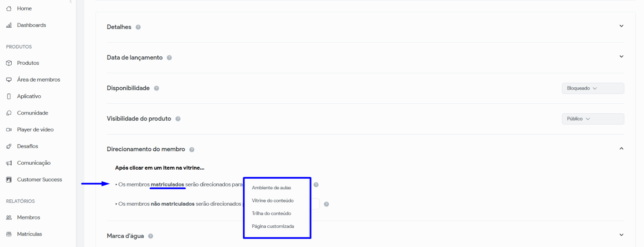This screenshot has height=247, width=644.
Task: Open the Público visibility dropdown
Action: click(593, 119)
